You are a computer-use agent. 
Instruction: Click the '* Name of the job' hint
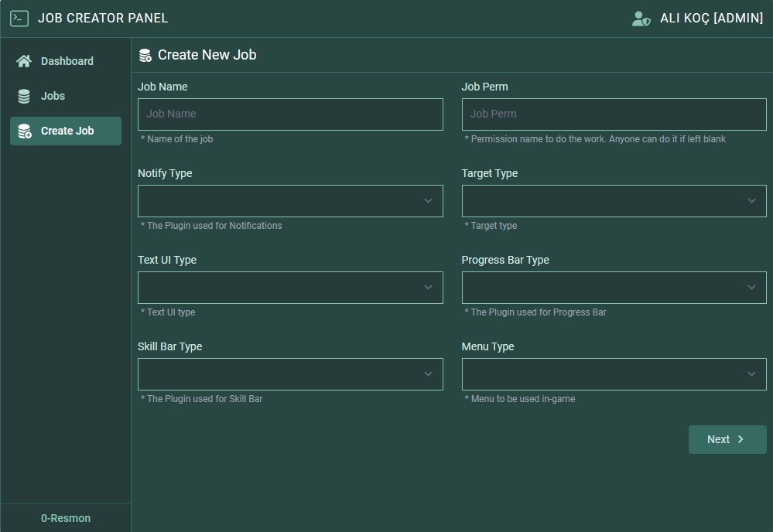click(177, 139)
